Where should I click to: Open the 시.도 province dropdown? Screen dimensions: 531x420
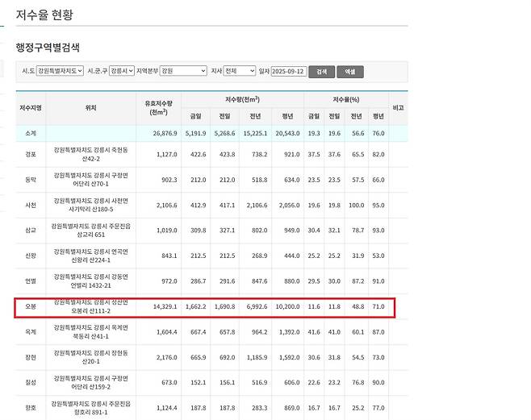pyautogui.click(x=60, y=71)
